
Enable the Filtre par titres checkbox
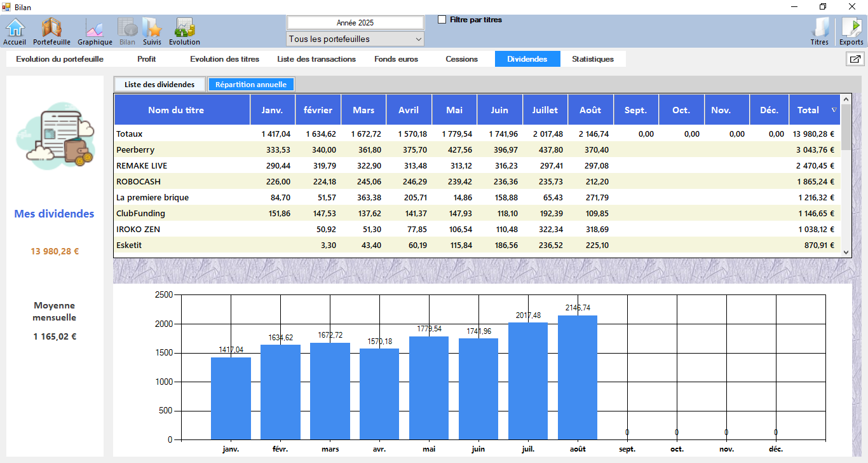(442, 20)
